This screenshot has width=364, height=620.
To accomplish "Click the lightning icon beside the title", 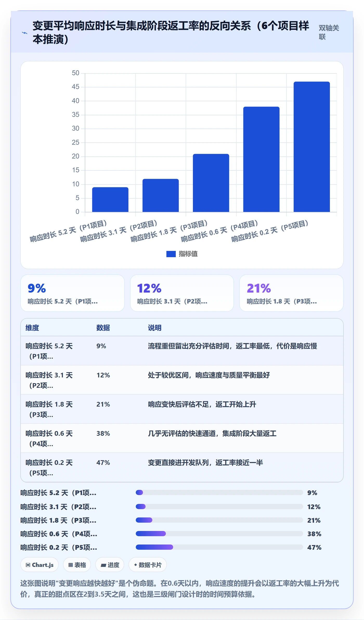I will (x=25, y=33).
